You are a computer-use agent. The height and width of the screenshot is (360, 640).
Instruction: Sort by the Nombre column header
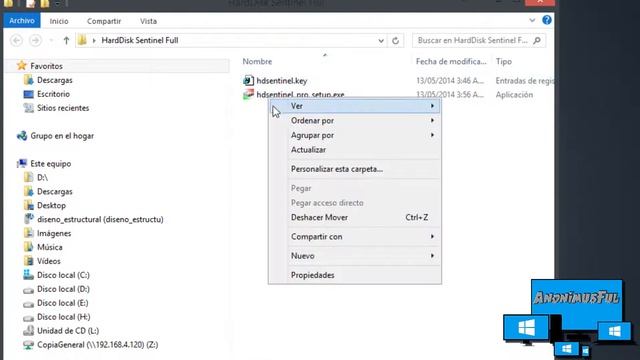257,61
